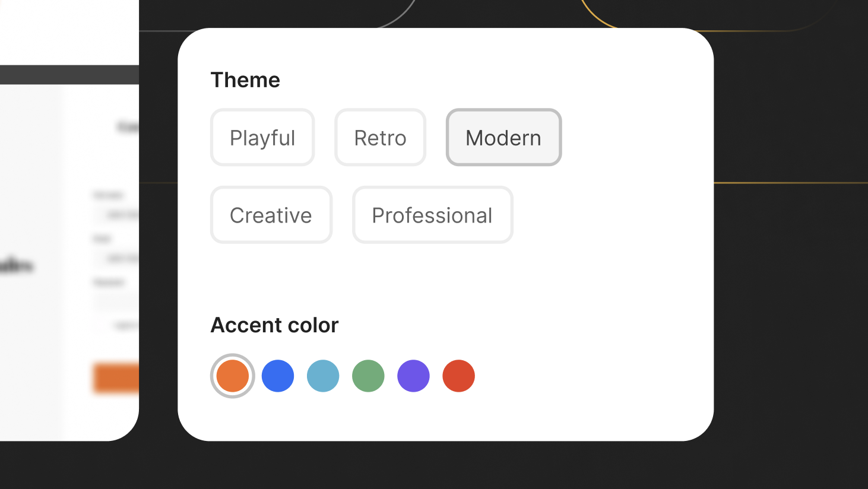
Task: Choose the green accent color
Action: click(368, 376)
